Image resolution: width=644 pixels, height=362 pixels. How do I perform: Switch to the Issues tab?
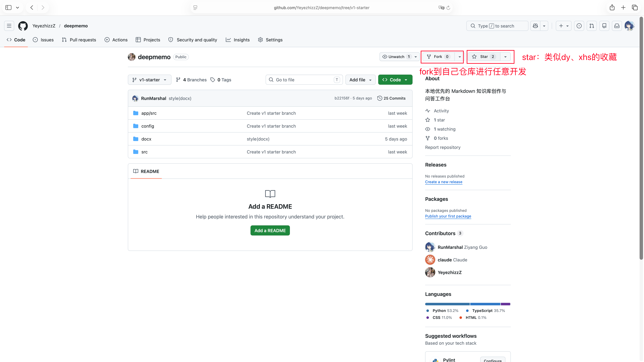[x=43, y=40]
